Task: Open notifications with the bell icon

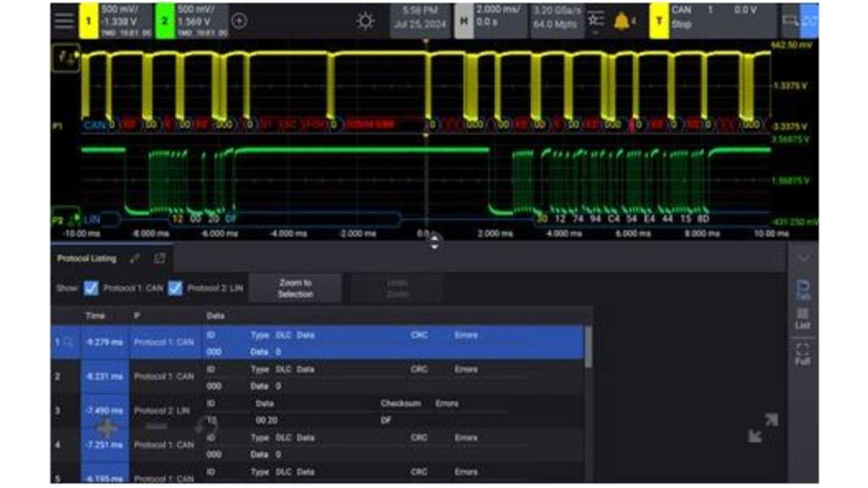Action: [x=622, y=21]
